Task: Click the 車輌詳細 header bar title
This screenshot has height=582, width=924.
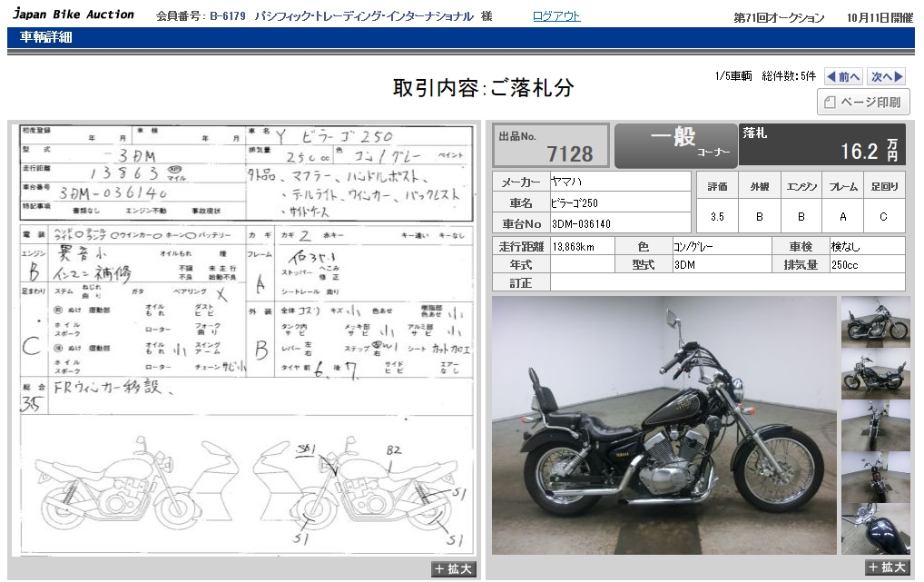Action: [46, 37]
